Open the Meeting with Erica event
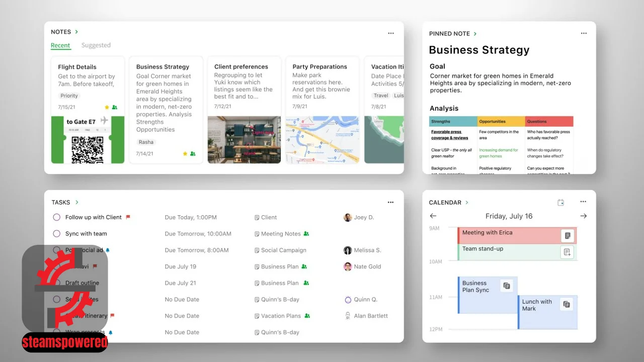Viewport: 644px width, 362px height. [517, 235]
